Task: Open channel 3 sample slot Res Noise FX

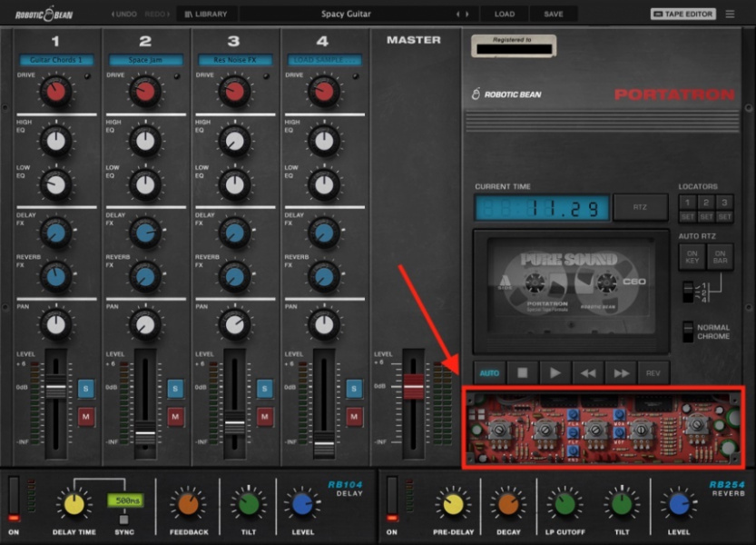Action: point(235,60)
